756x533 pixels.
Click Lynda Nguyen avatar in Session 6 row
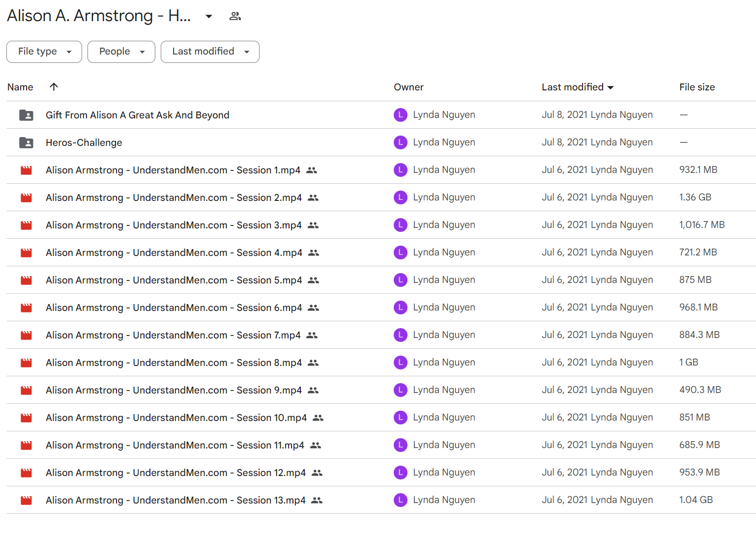click(401, 308)
